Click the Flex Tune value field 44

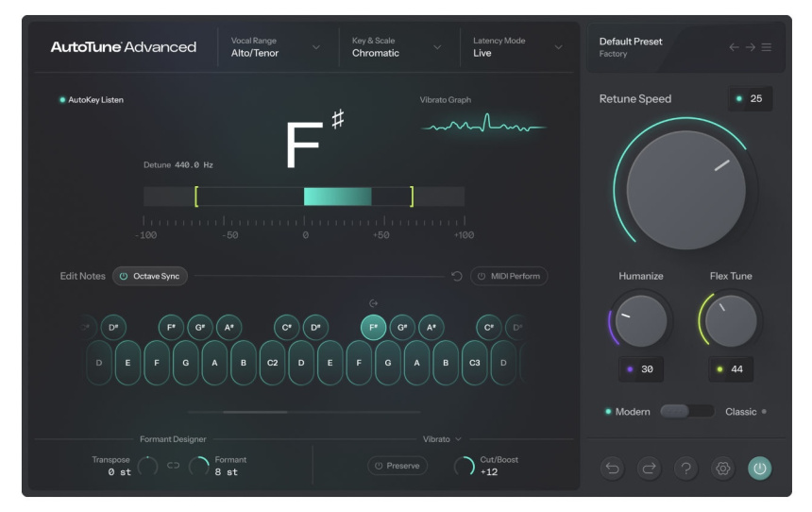(x=731, y=369)
